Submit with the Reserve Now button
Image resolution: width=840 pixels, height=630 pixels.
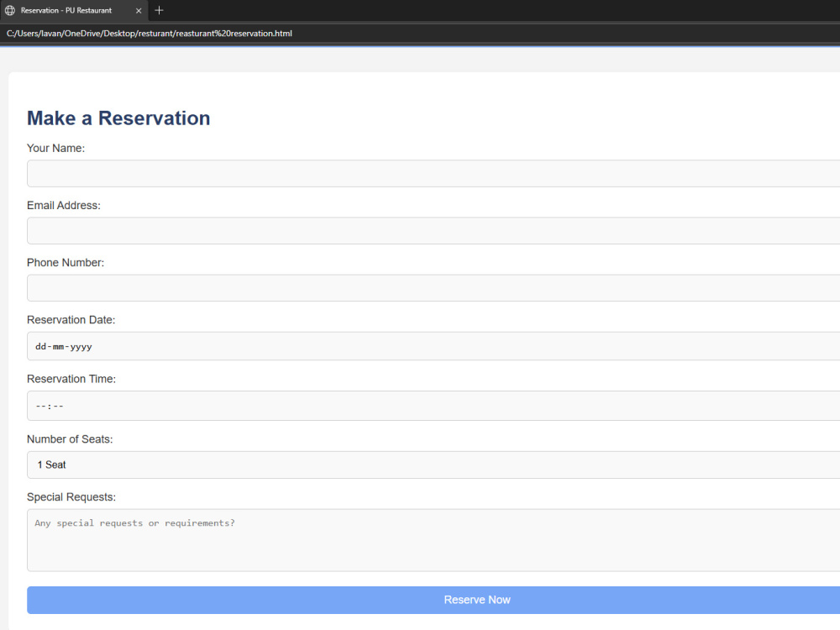click(x=433, y=600)
